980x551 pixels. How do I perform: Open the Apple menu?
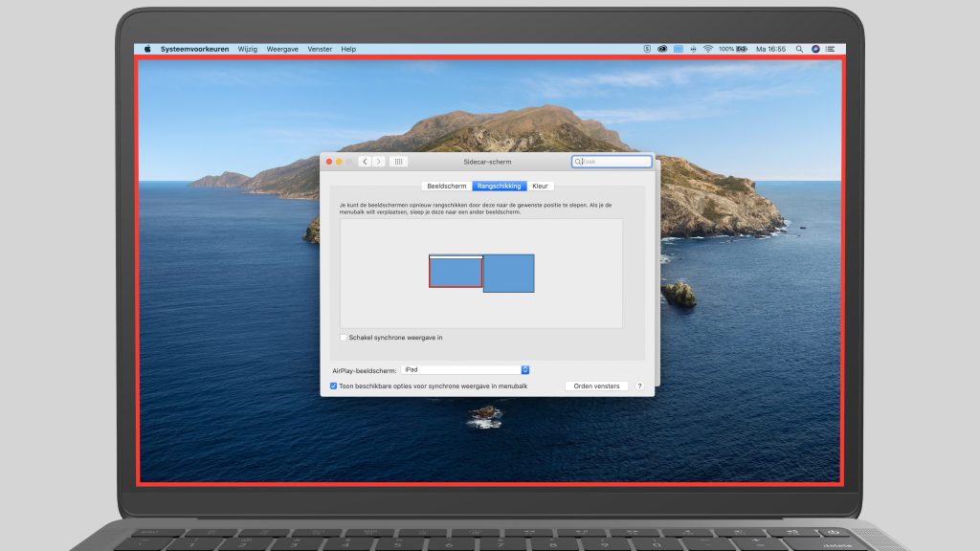coord(147,49)
